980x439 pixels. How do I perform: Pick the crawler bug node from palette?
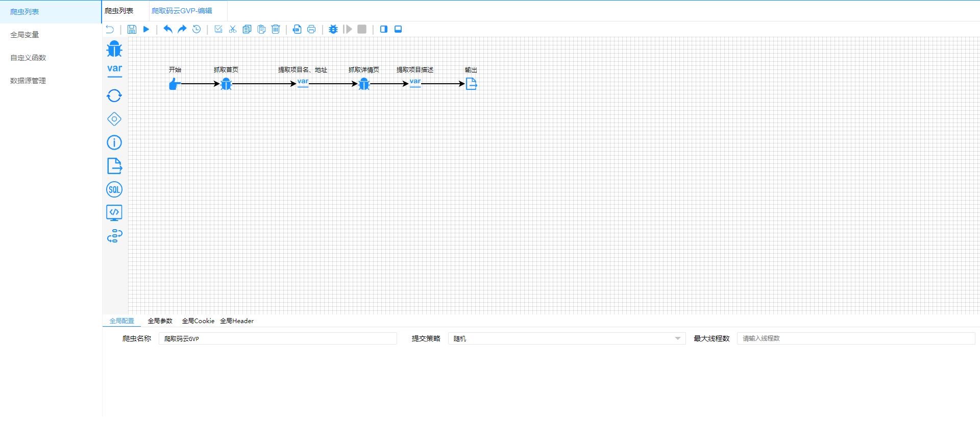(114, 49)
